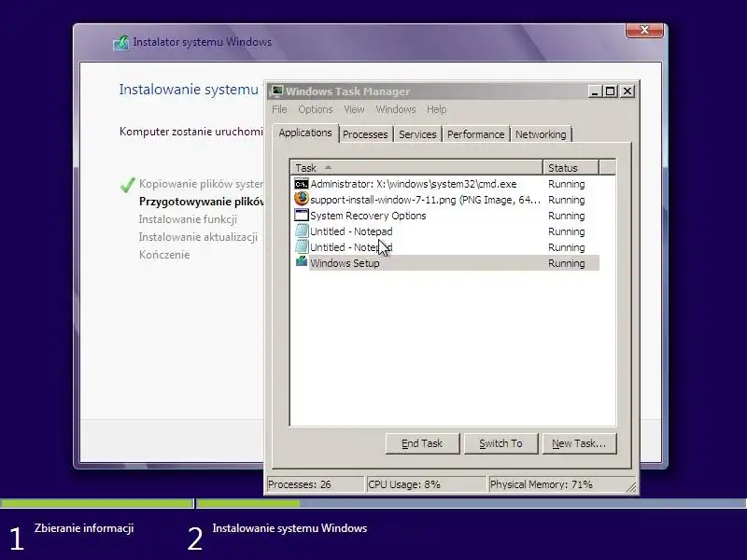Switch to the Processes tab
747x560 pixels.
pos(365,134)
